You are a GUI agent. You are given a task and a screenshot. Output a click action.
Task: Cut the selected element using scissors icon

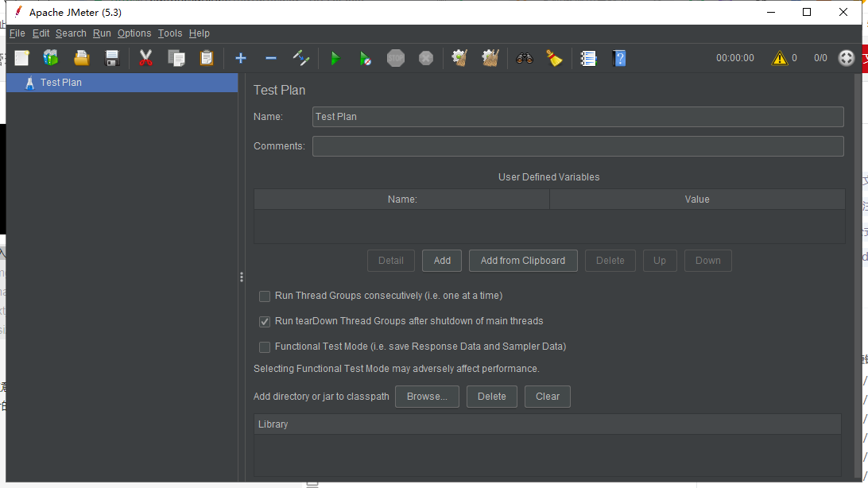(x=145, y=57)
